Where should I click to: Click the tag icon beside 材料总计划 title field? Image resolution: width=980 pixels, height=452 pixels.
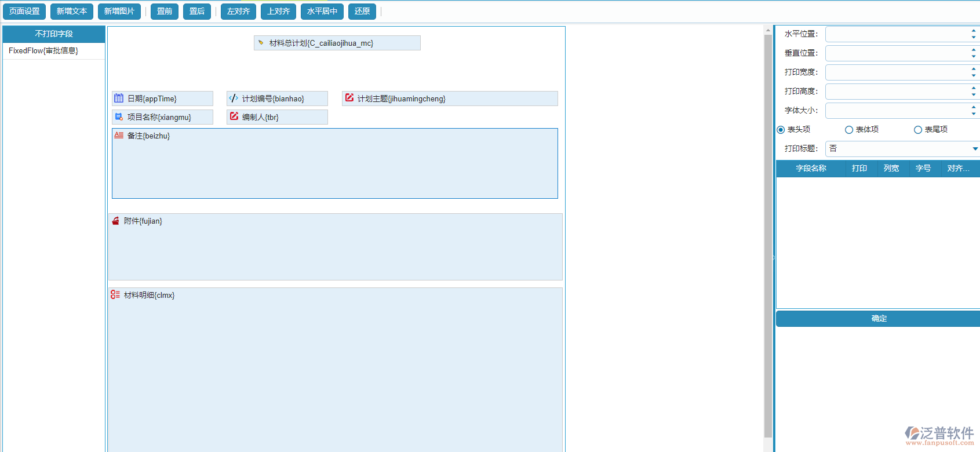(261, 43)
